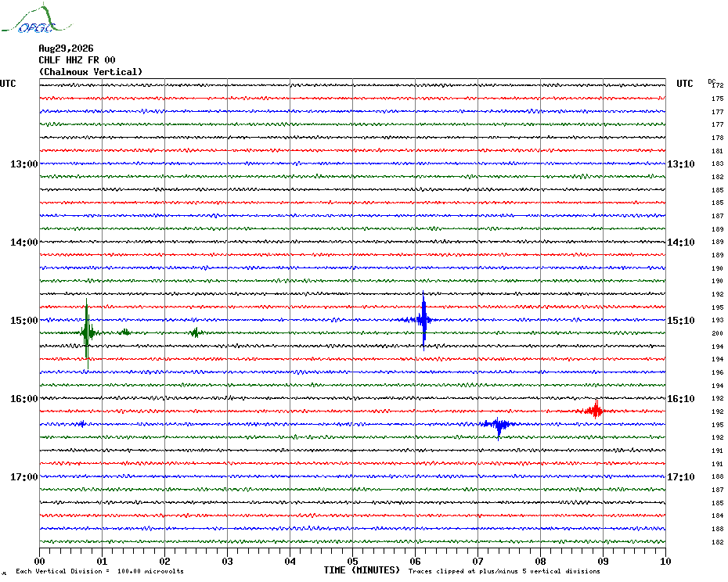Click the 16:00 time label

click(x=24, y=399)
